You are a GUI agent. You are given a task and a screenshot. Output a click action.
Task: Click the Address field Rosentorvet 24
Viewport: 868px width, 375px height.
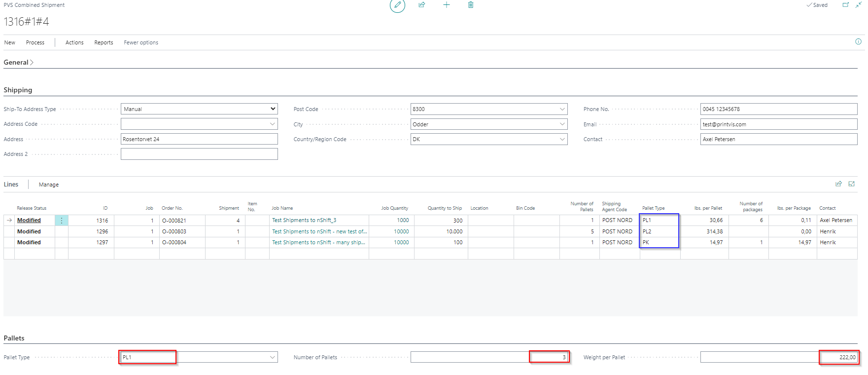coord(199,139)
